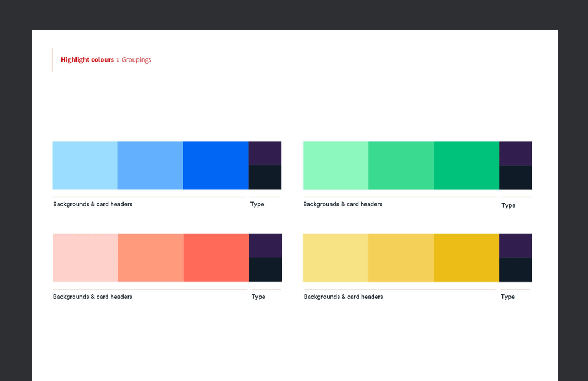Click the lightest sky blue swatch
588x381 pixels.
85,165
